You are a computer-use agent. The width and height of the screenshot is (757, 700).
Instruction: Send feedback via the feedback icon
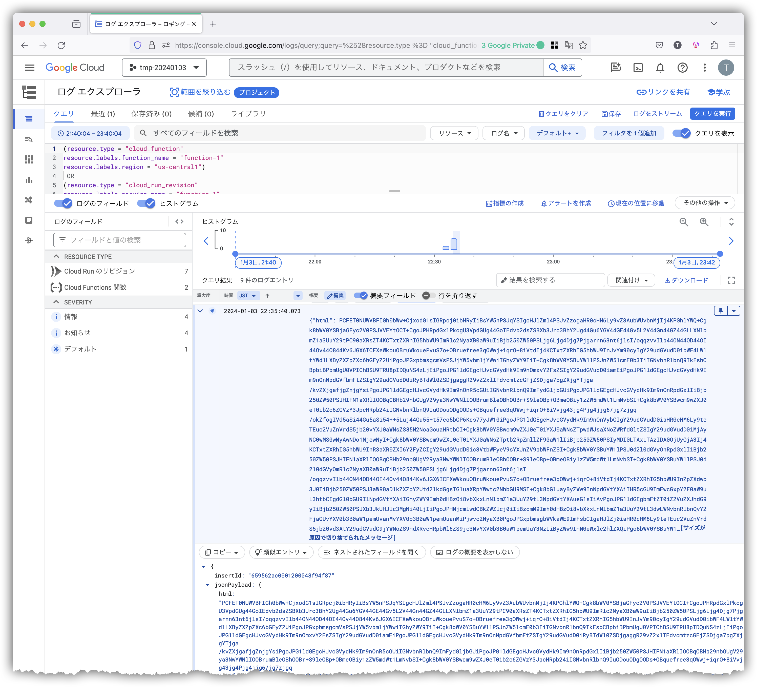pyautogui.click(x=615, y=67)
